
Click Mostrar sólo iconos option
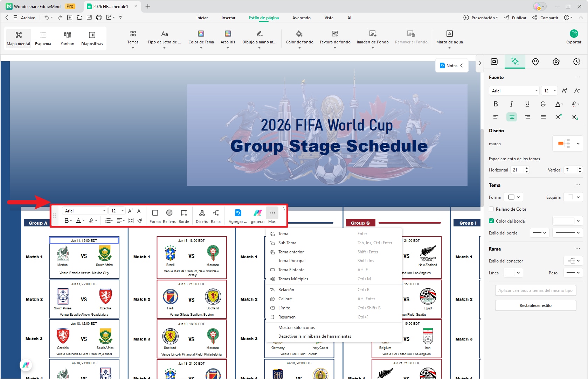coord(334,328)
